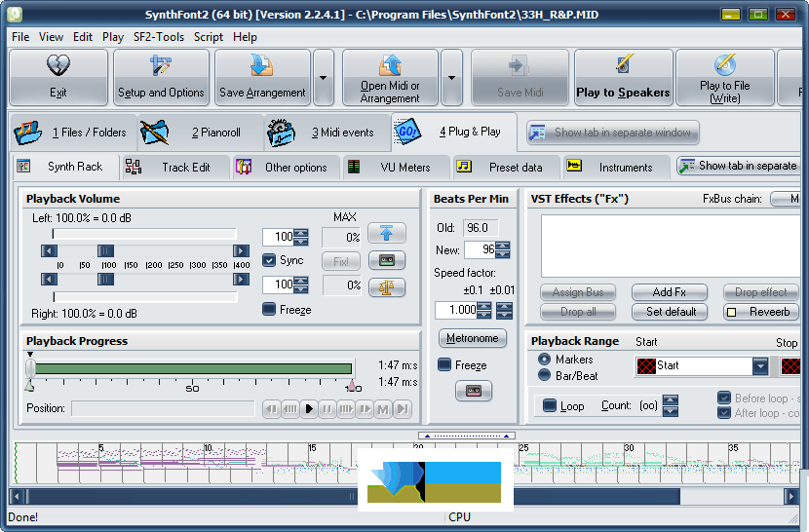Toggle the Before loop checkbox
The image size is (809, 532).
click(724, 398)
